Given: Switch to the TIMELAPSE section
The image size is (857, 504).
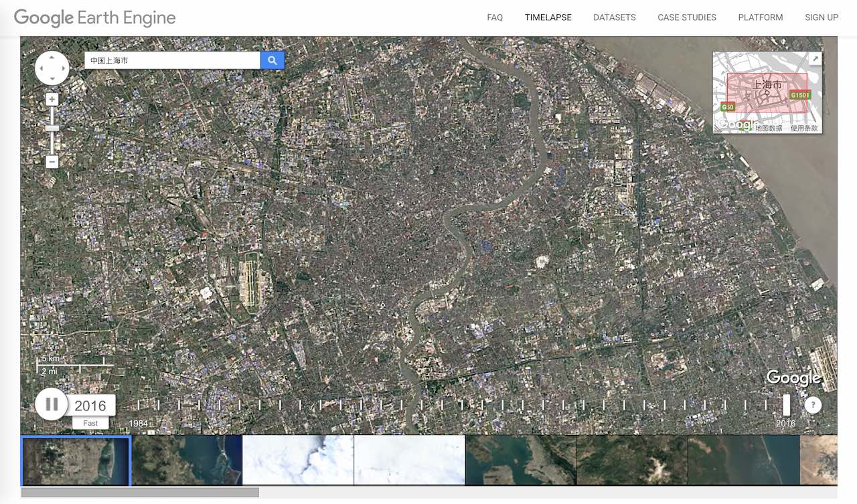Looking at the screenshot, I should coord(548,17).
